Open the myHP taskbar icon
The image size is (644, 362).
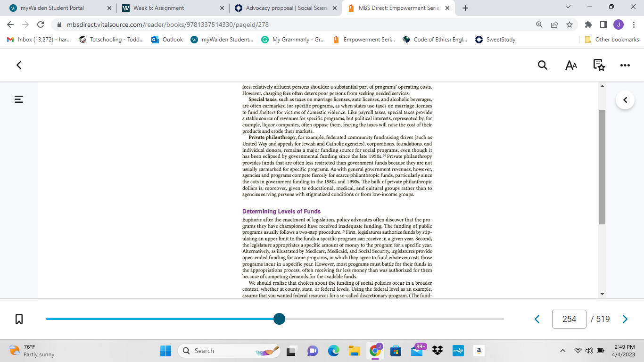[458, 351]
